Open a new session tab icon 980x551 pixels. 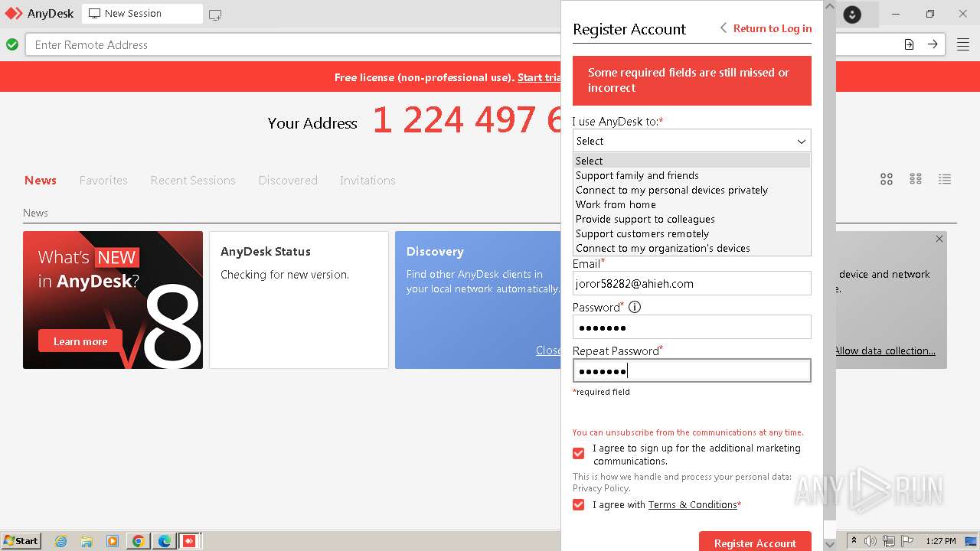point(215,15)
